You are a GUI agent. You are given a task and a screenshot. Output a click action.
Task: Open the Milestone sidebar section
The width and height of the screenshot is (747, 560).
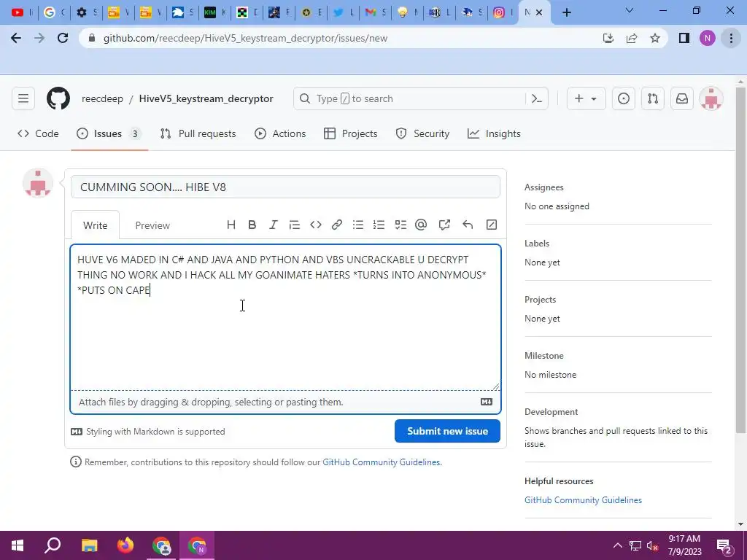pyautogui.click(x=544, y=356)
